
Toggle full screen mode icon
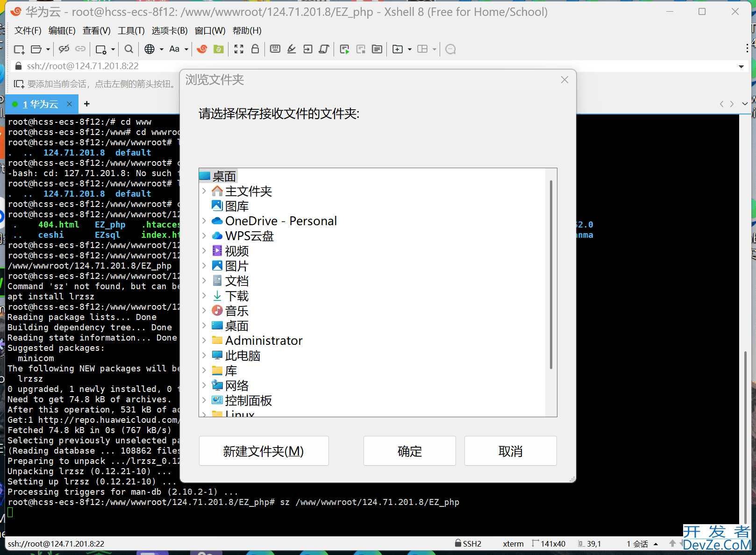point(239,49)
